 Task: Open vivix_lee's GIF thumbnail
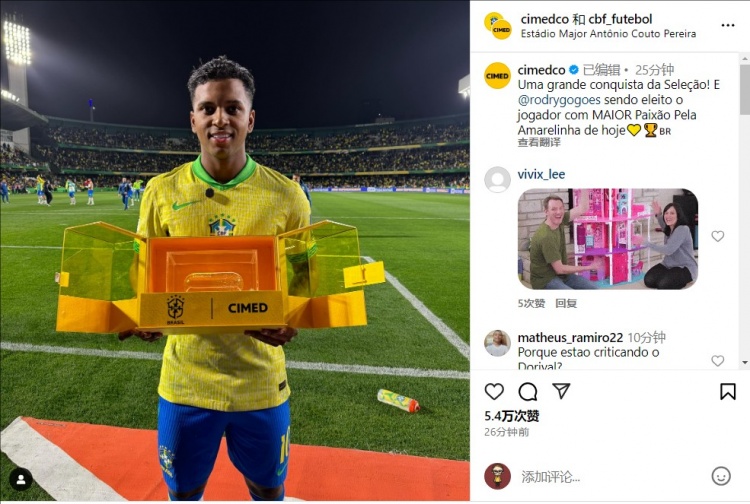[607, 239]
